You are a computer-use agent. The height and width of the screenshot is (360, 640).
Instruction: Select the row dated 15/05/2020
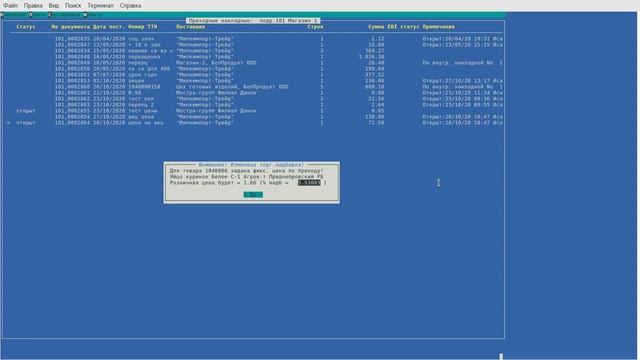(256, 51)
